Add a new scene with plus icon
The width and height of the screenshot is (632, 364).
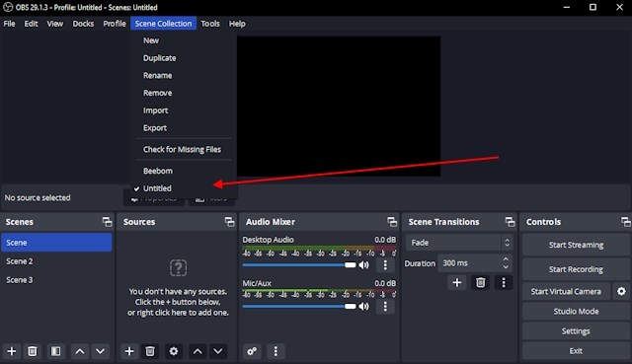point(12,351)
